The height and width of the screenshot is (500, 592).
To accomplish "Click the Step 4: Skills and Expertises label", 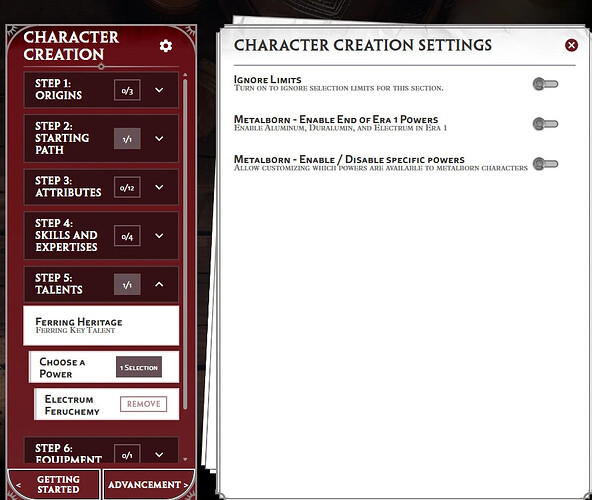I will pos(66,235).
